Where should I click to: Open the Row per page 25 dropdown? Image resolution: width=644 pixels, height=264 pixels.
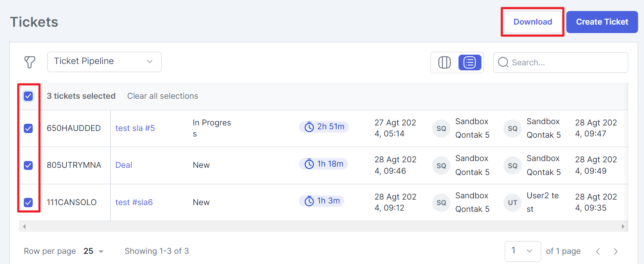point(93,251)
